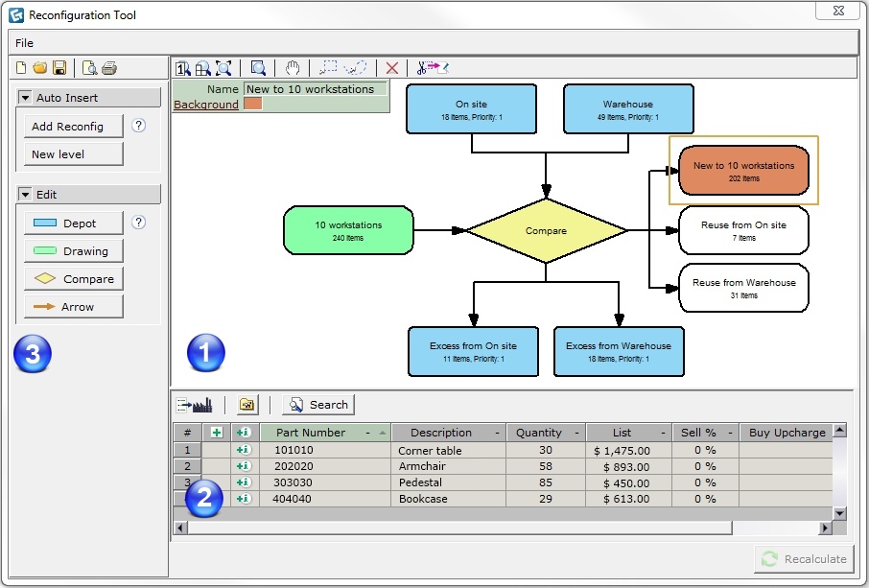
Task: Click the orange Background color swatch
Action: pos(253,103)
